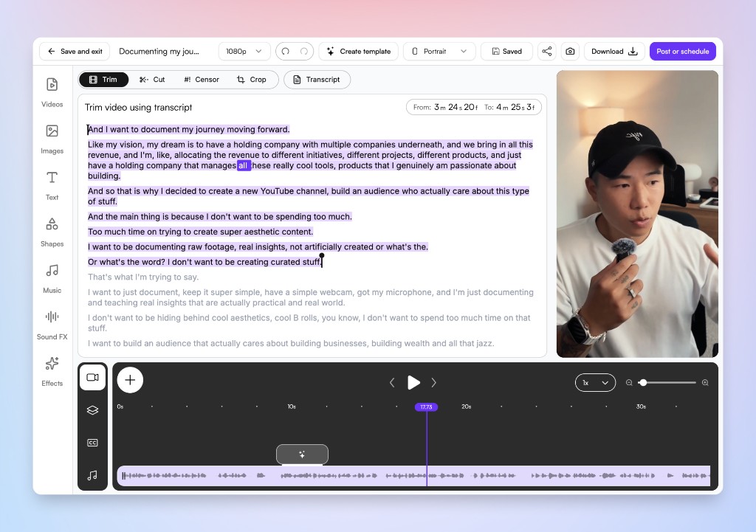Click the captions (CC) icon in timeline sidebar
This screenshot has width=756, height=532.
(92, 442)
